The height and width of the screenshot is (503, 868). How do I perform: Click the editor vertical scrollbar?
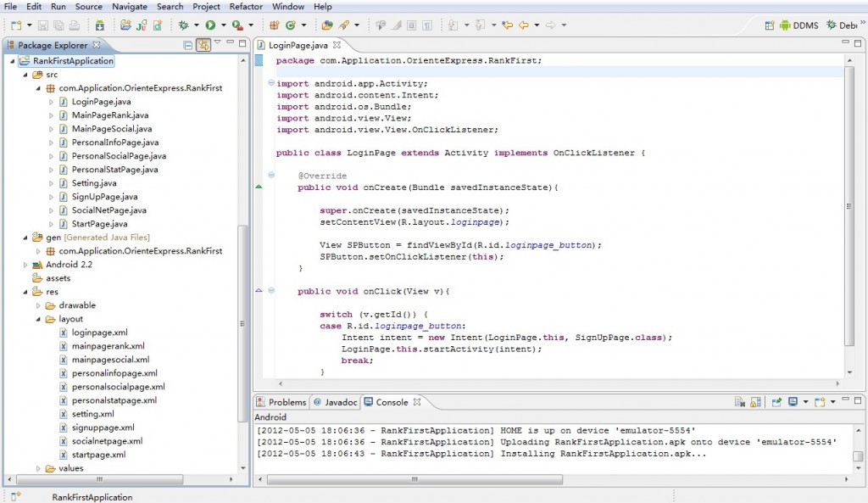click(849, 206)
